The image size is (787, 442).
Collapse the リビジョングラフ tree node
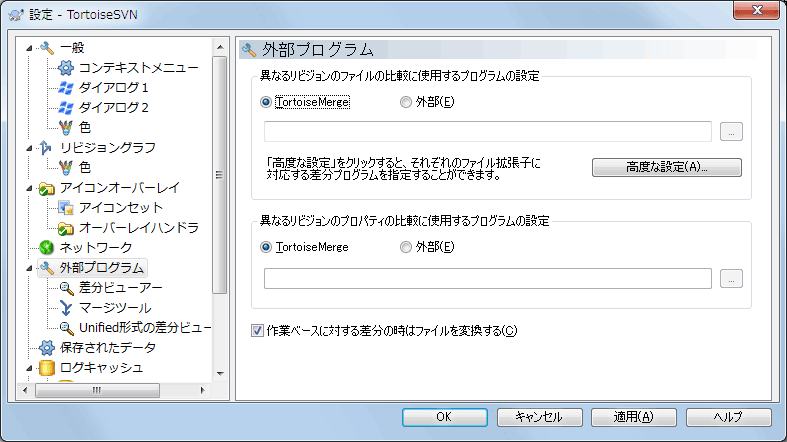[29, 148]
